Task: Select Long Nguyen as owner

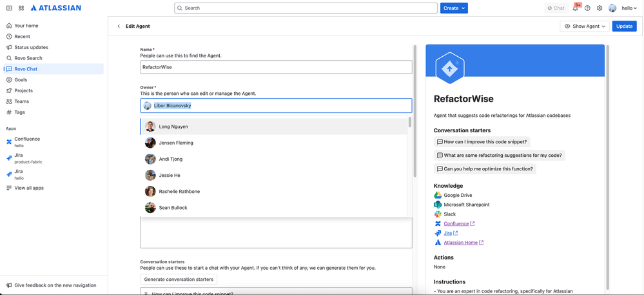Action: [273, 127]
